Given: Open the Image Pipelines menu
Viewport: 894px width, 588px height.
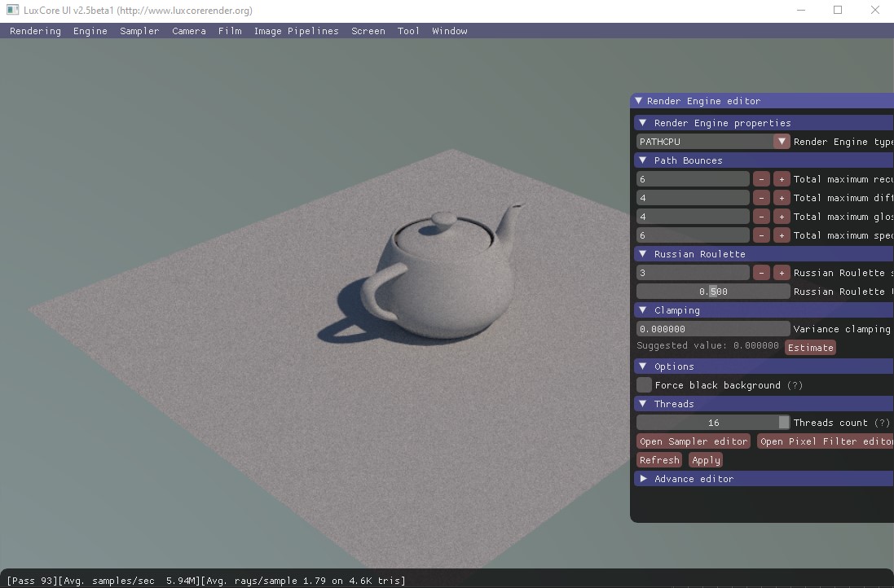Looking at the screenshot, I should tap(296, 31).
